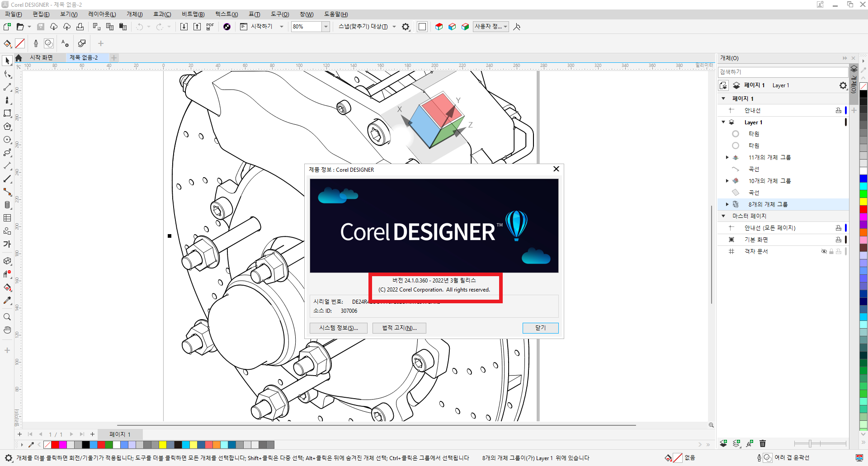Click the 시스템 정보(S)... button
The image size is (868, 466).
(x=339, y=328)
